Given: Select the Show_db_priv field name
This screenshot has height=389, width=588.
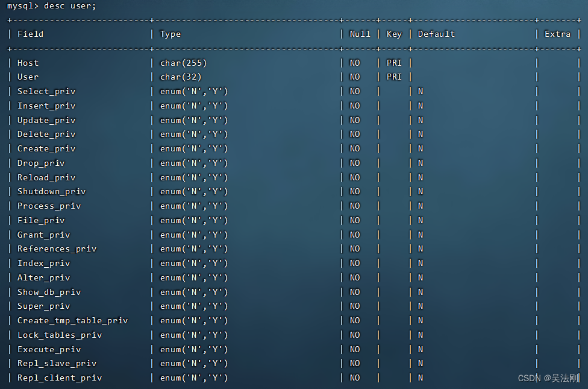Looking at the screenshot, I should pos(49,292).
